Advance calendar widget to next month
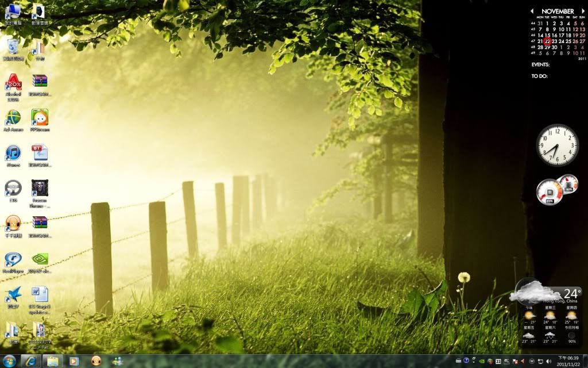 click(583, 11)
